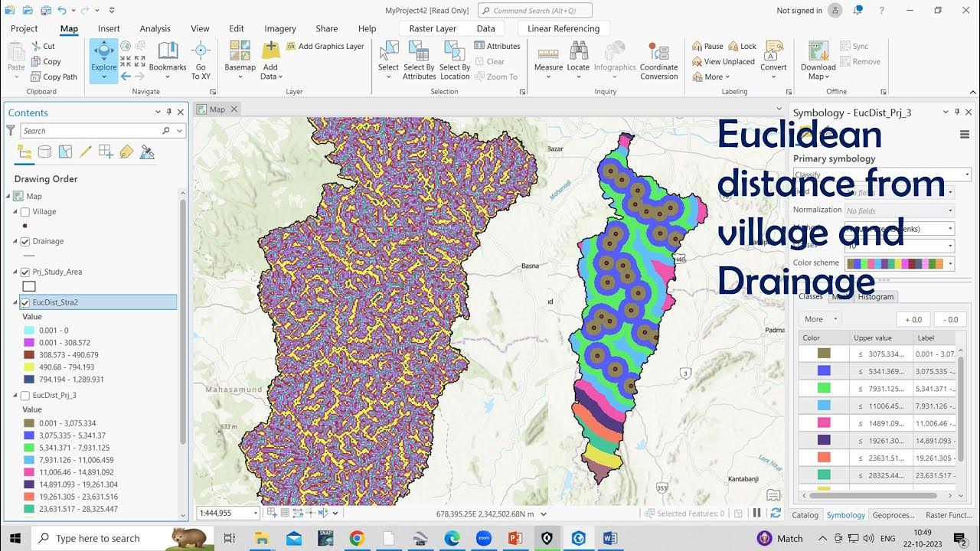Screen dimensions: 980x551
Task: Click the + 0.0 button
Action: [x=913, y=319]
